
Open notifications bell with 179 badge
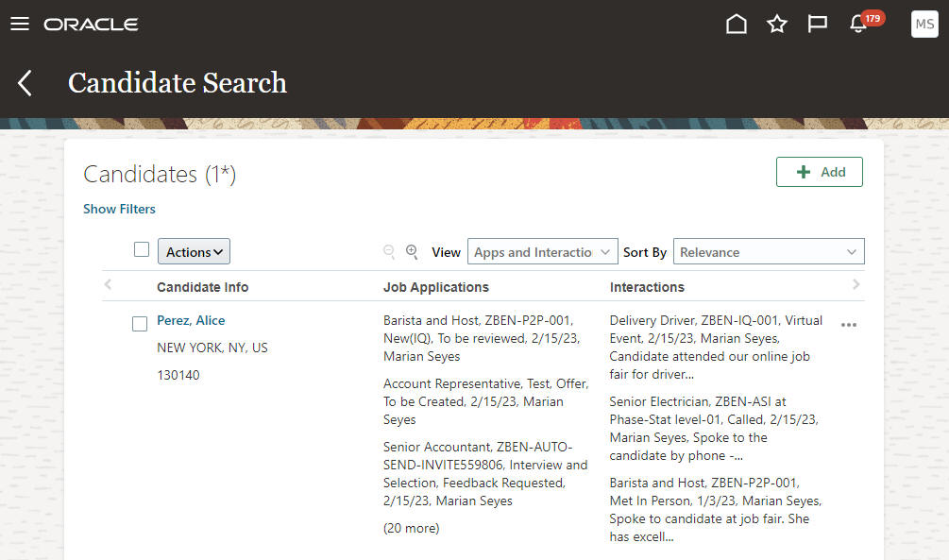859,25
